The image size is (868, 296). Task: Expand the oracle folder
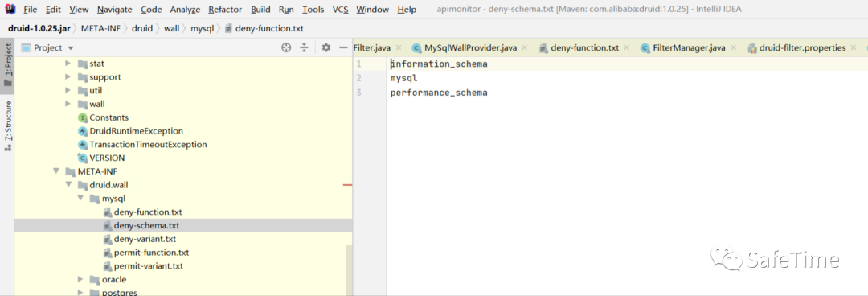(x=80, y=279)
